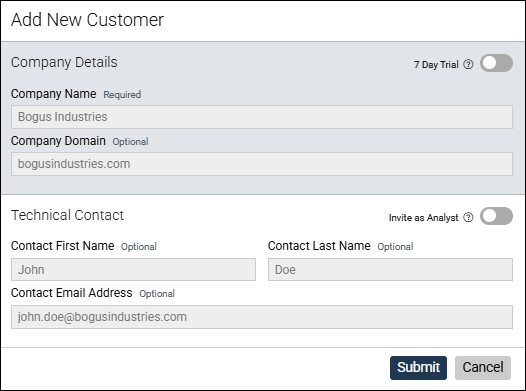Viewport: 526px width, 391px height.
Task: Click the Company Name label text
Action: pyautogui.click(x=54, y=94)
